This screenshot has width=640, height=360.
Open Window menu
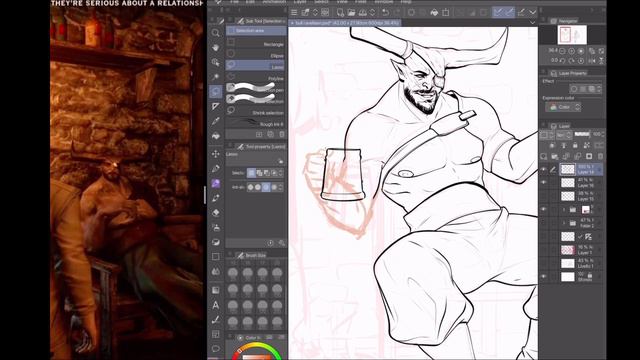tap(384, 2)
